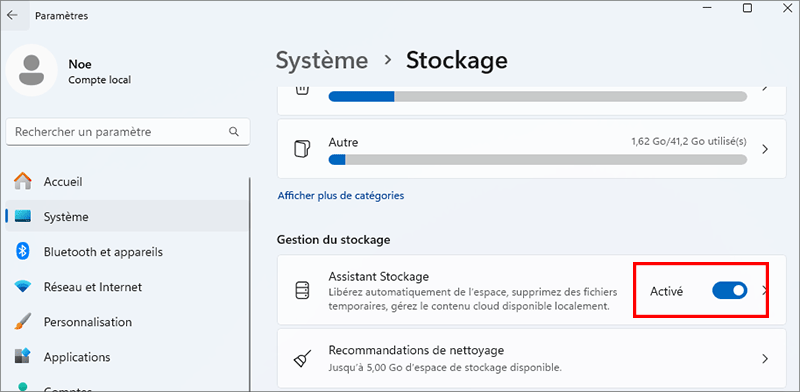Click the 1,62 Go/41,2 Go utilisé(s) text
Screen dimensions: 800x392
pos(689,142)
